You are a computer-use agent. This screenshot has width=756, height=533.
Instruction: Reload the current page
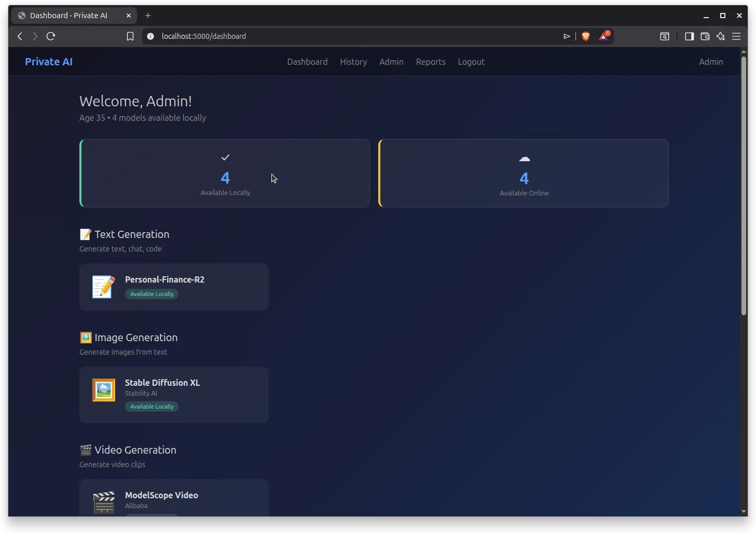click(51, 36)
